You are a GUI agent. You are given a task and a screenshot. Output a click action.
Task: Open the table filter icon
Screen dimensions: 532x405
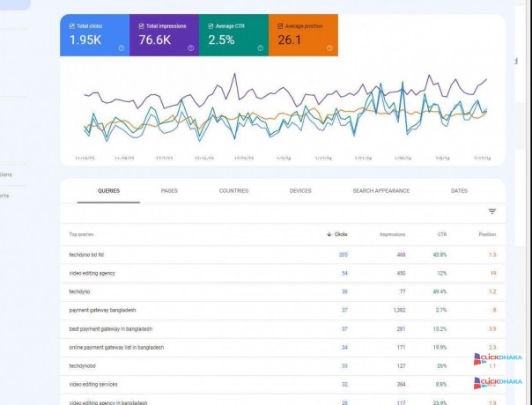[x=492, y=211]
